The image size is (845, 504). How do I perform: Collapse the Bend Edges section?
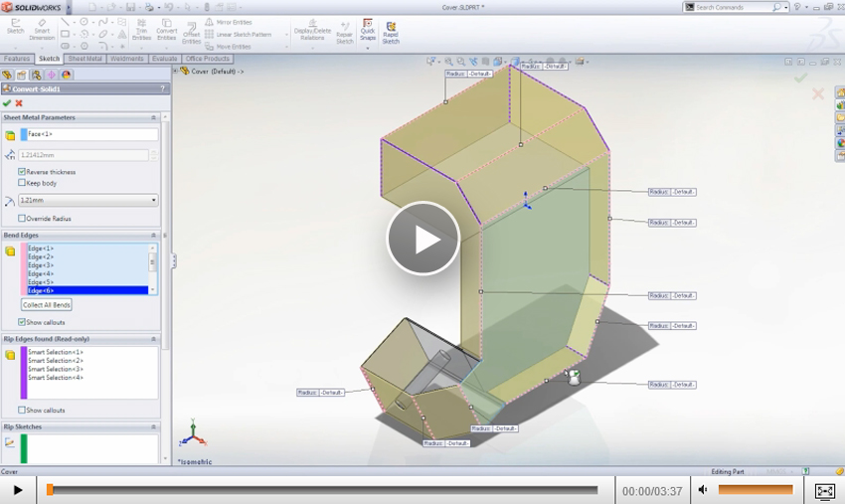pyautogui.click(x=153, y=236)
